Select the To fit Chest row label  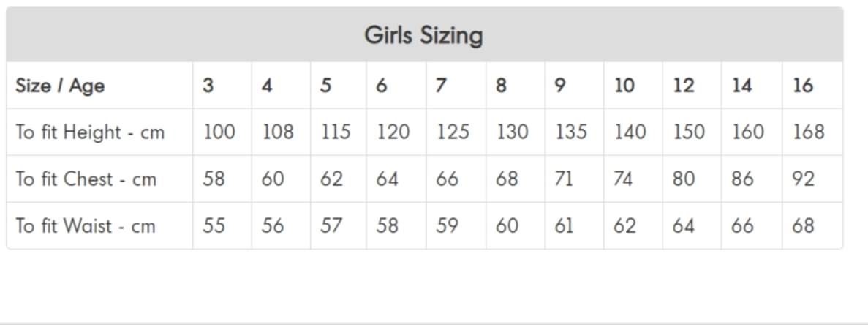86,179
